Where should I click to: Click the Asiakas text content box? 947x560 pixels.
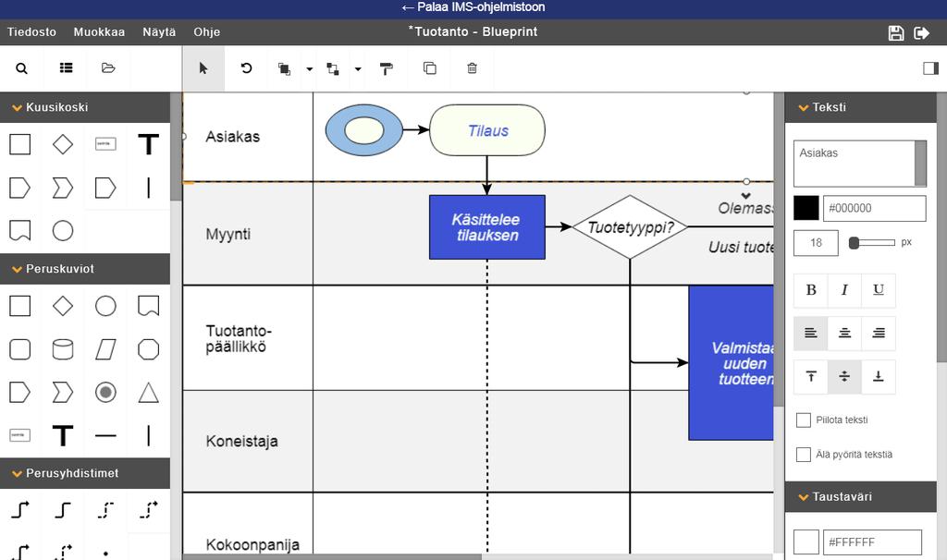(x=860, y=164)
